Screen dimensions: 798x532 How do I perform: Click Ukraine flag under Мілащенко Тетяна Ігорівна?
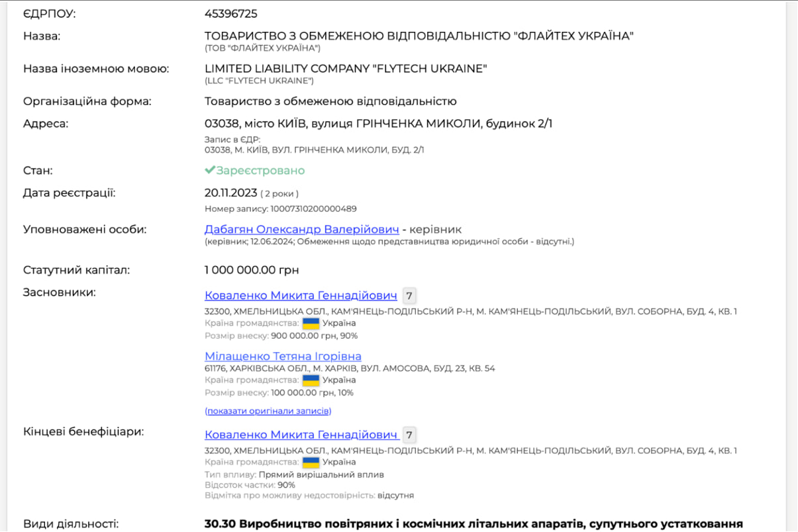pyautogui.click(x=311, y=380)
